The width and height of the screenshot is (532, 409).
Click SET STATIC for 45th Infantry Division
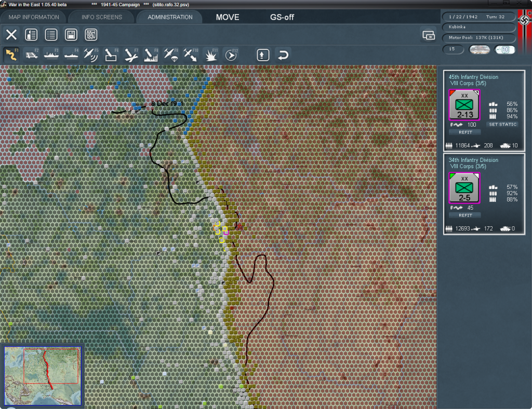(x=503, y=125)
